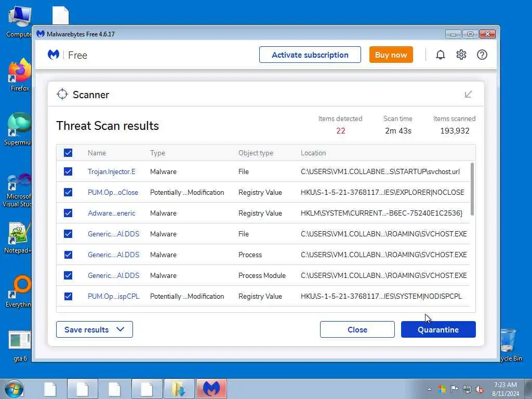Click the orange Buy now button
532x399 pixels.
(391, 55)
